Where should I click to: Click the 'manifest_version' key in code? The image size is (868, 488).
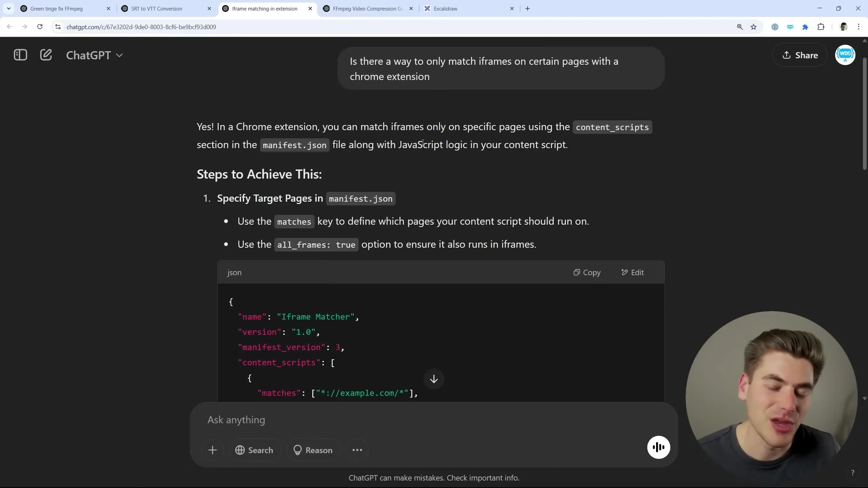(x=281, y=347)
